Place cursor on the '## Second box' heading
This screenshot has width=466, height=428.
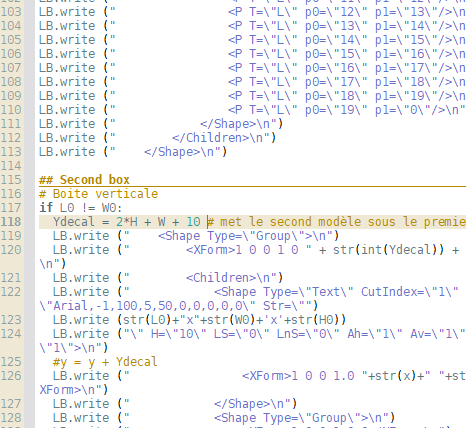point(84,180)
